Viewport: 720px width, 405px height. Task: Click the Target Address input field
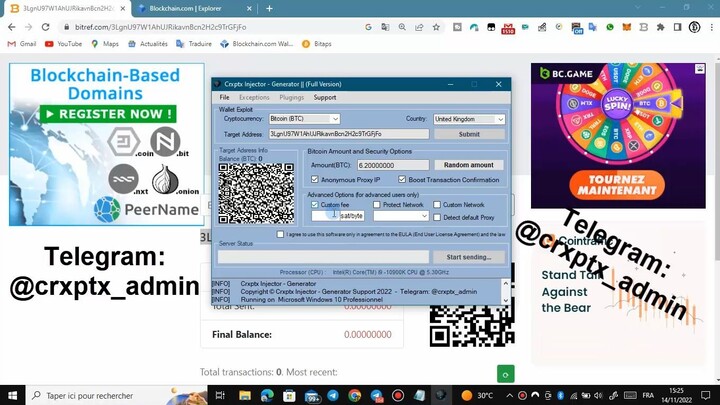(349, 134)
